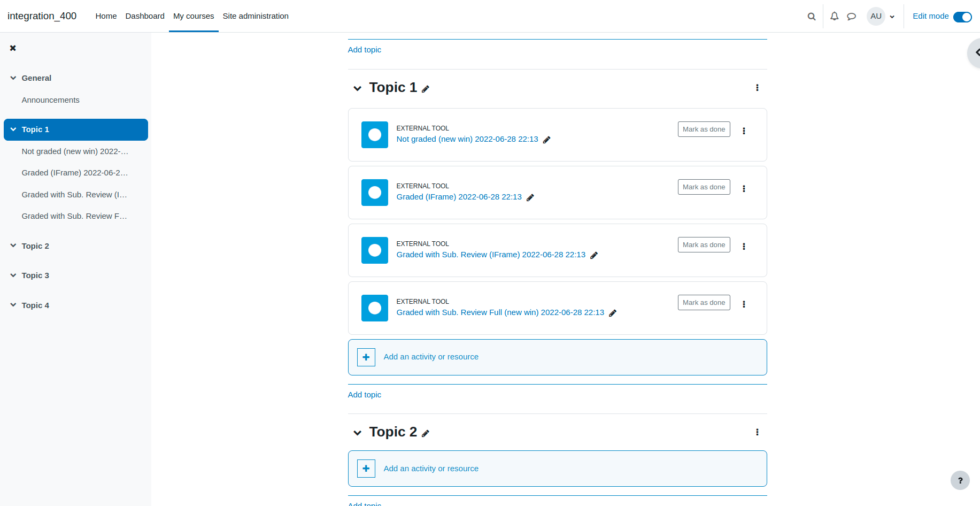Open the notifications bell
The image size is (980, 506).
834,17
